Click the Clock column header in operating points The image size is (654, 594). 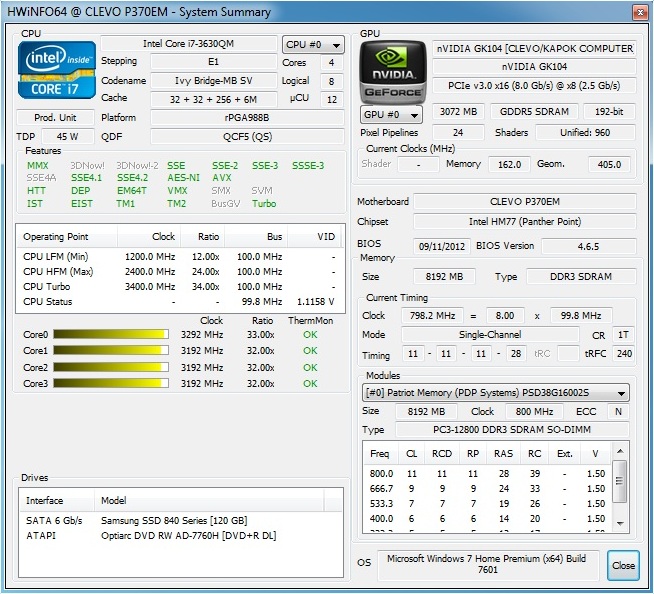click(x=149, y=237)
